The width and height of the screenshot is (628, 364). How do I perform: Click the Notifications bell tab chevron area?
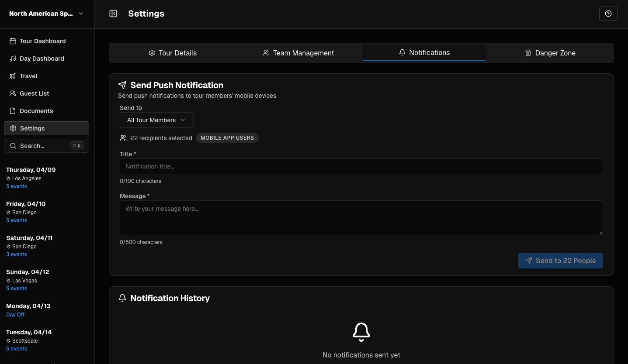pos(402,52)
